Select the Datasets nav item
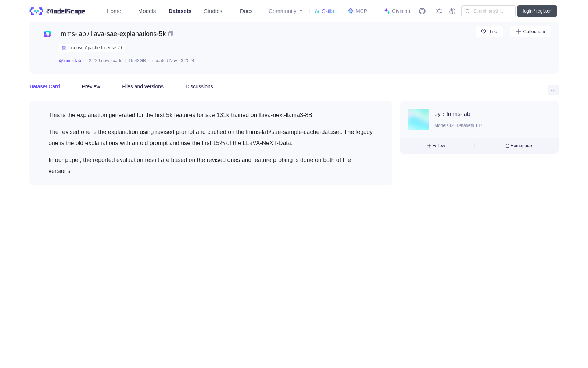 [180, 11]
